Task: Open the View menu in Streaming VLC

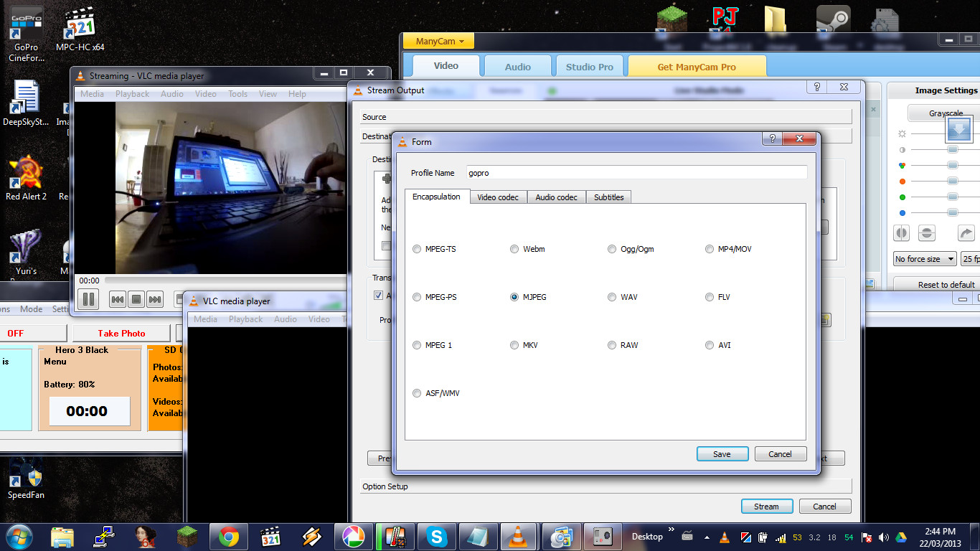Action: click(x=268, y=94)
